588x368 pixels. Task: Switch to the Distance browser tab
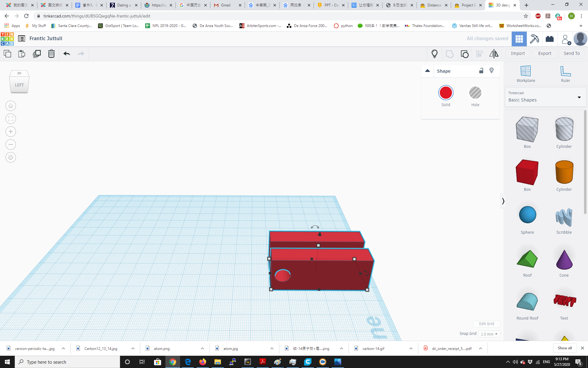tap(434, 5)
